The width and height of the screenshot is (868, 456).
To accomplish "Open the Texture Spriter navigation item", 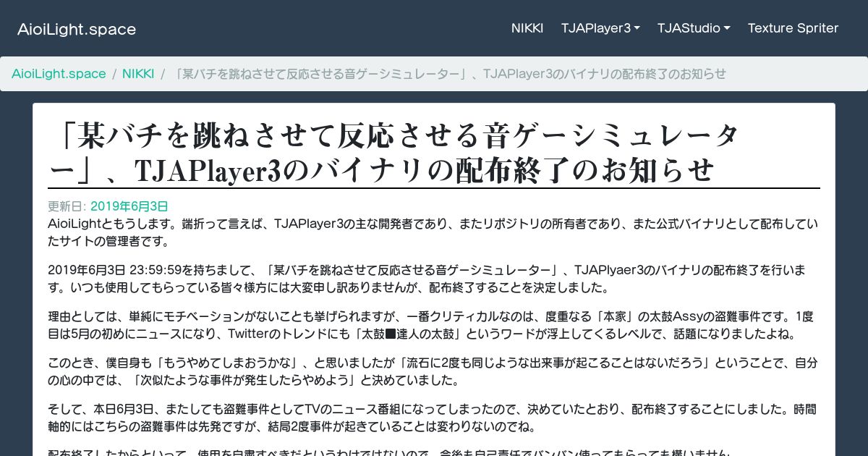I will pyautogui.click(x=793, y=28).
